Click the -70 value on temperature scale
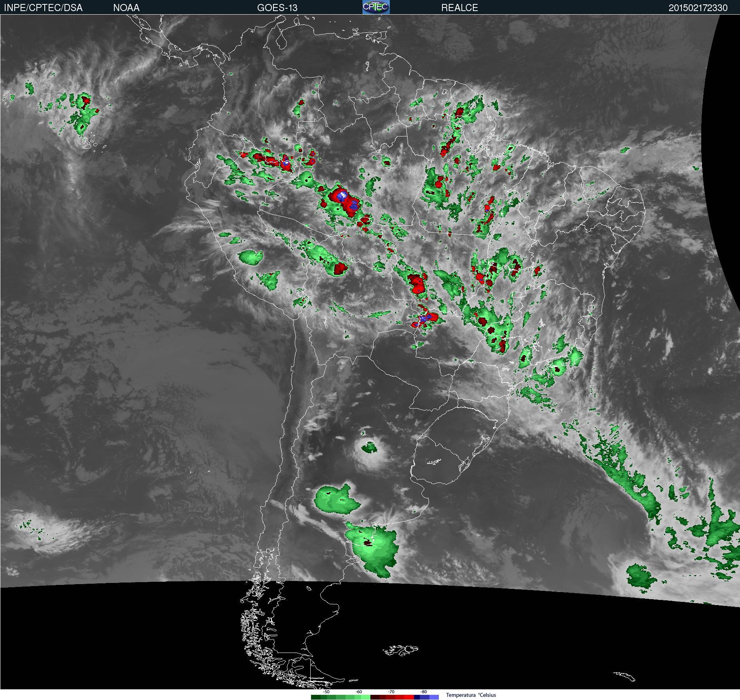The height and width of the screenshot is (700, 740). (x=391, y=692)
